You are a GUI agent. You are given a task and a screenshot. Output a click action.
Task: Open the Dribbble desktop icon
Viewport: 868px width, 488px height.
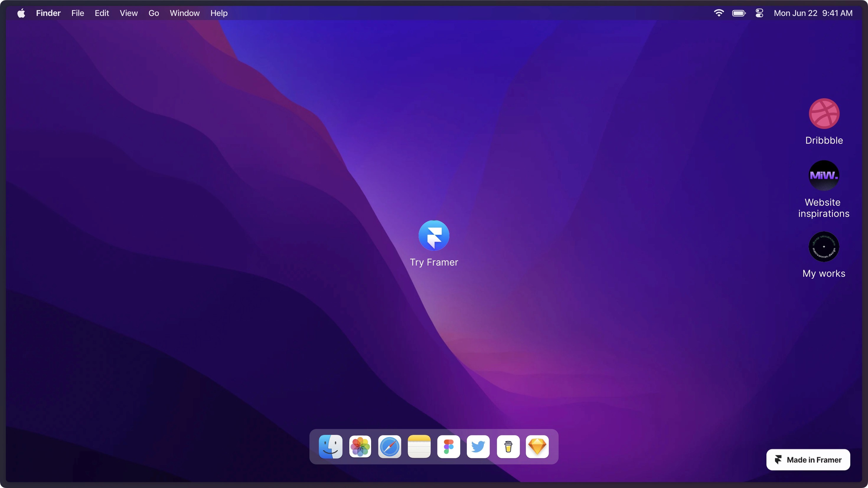824,114
